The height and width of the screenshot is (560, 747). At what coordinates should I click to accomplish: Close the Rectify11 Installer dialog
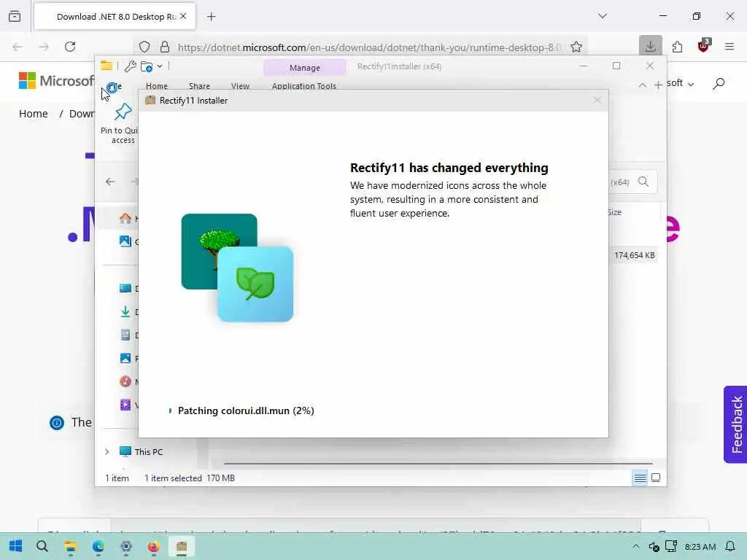[597, 100]
